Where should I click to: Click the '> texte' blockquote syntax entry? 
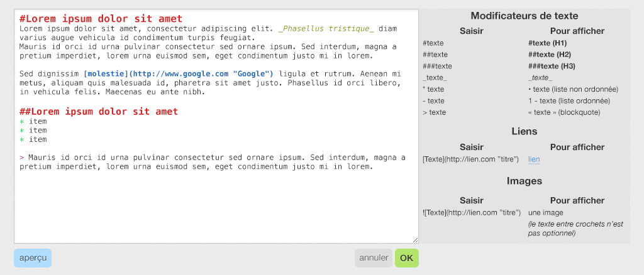point(434,112)
